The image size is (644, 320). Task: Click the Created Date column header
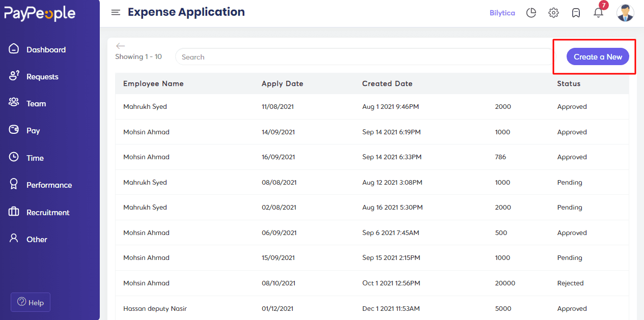tap(387, 83)
